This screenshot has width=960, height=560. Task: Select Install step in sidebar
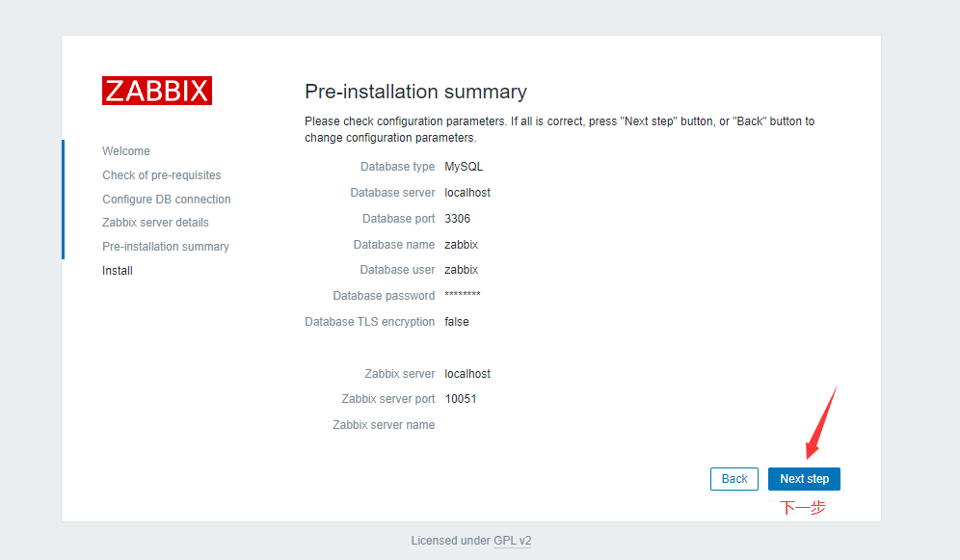118,271
